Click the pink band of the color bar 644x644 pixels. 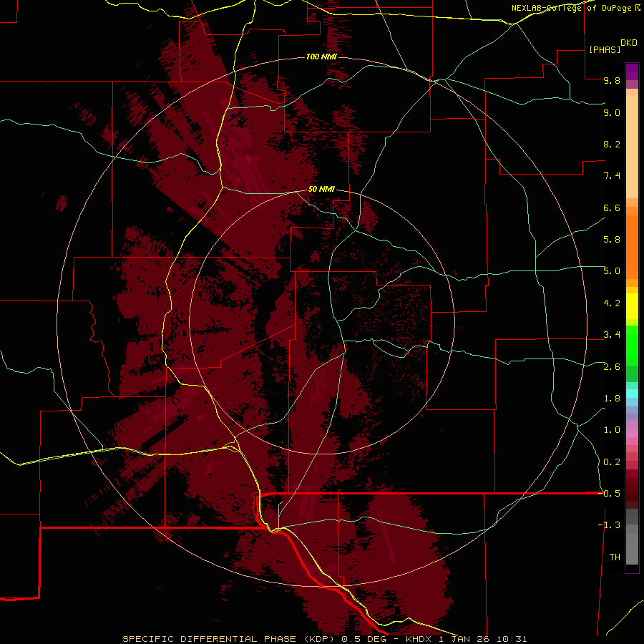pos(632,434)
